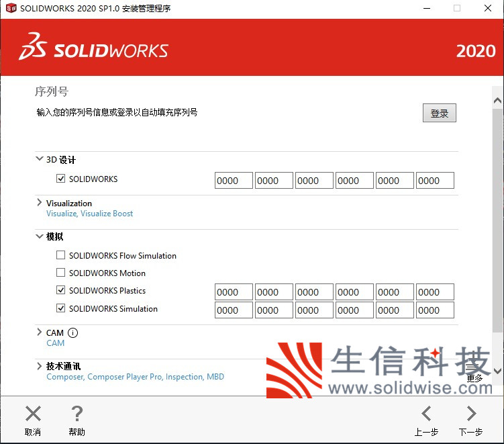Click fourth SOLIDWORKS Simulation serial field
This screenshot has height=444, width=504.
[x=354, y=310]
